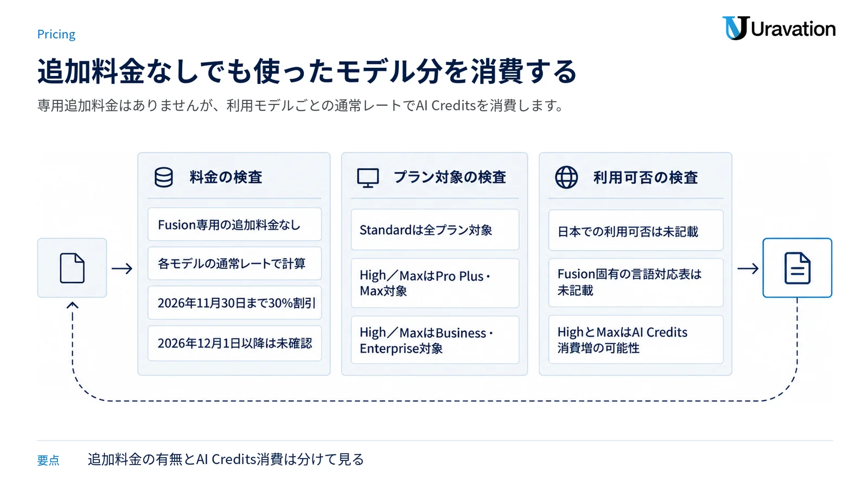Image resolution: width=868 pixels, height=488 pixels.
Task: Select the High／MaxはBusiness・Enterprise対象 item
Action: click(435, 340)
